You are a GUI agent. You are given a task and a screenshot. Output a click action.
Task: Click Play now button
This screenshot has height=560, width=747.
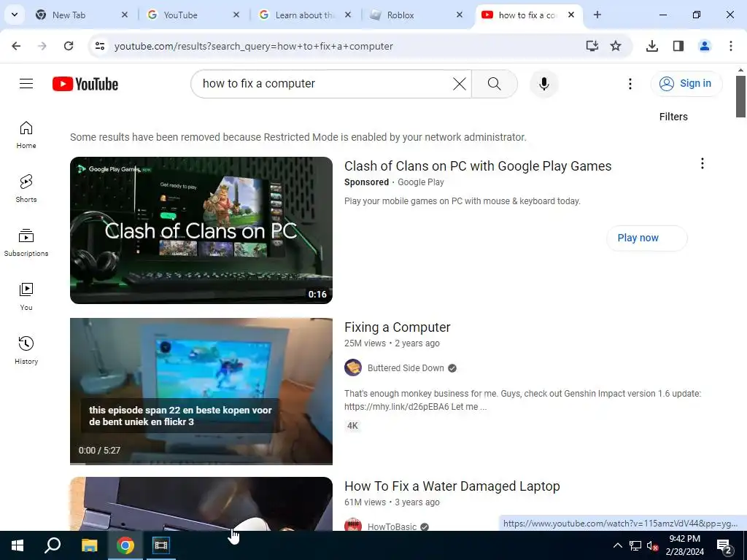pyautogui.click(x=646, y=238)
